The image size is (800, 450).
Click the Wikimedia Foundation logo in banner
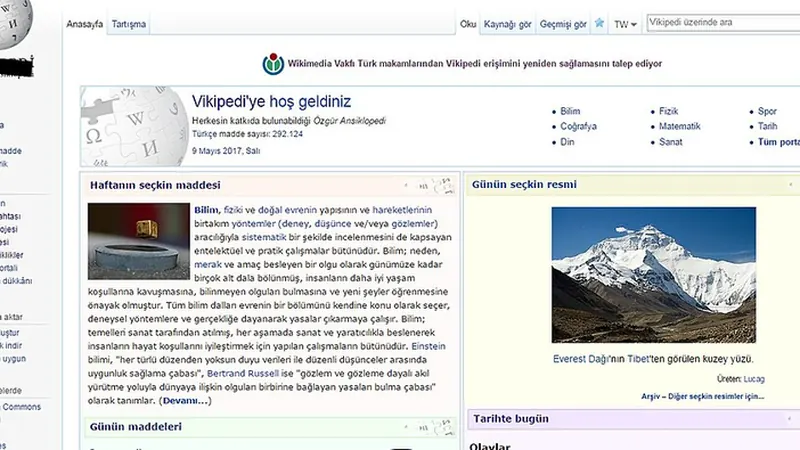point(272,63)
